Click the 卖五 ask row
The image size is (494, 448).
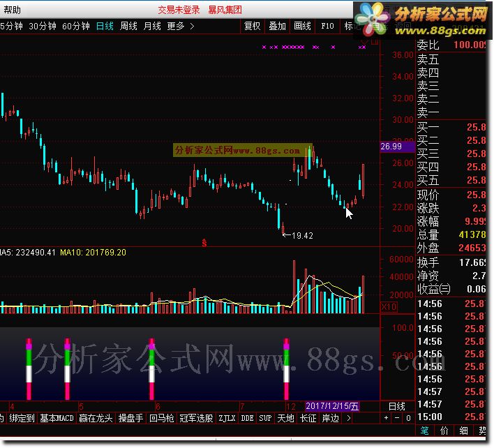[x=451, y=59]
